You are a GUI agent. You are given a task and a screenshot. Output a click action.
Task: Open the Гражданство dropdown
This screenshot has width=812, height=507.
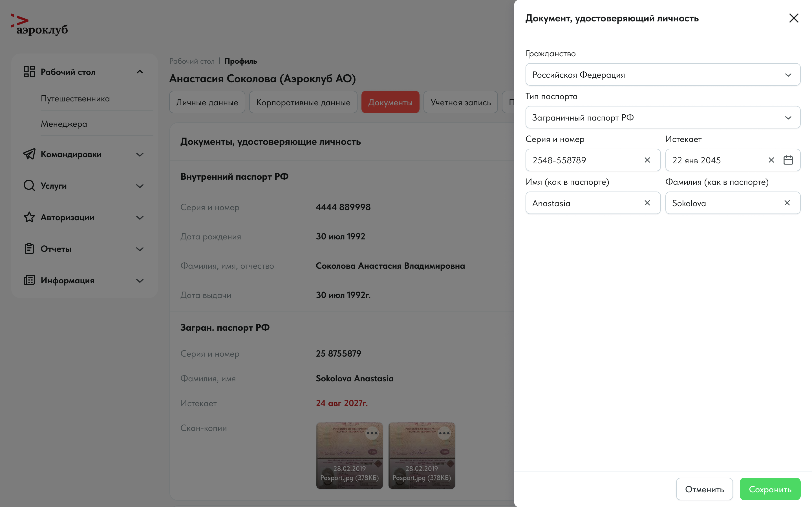(x=663, y=74)
